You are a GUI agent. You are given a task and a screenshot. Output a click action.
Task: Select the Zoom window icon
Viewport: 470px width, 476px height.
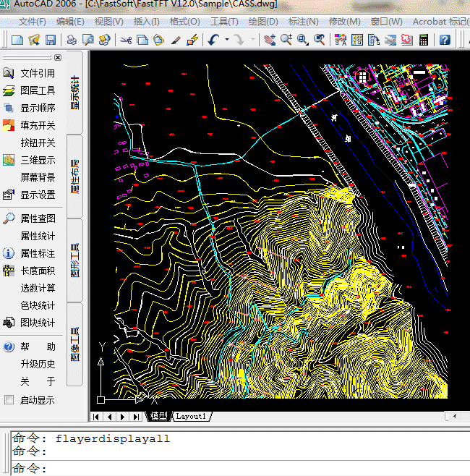302,40
